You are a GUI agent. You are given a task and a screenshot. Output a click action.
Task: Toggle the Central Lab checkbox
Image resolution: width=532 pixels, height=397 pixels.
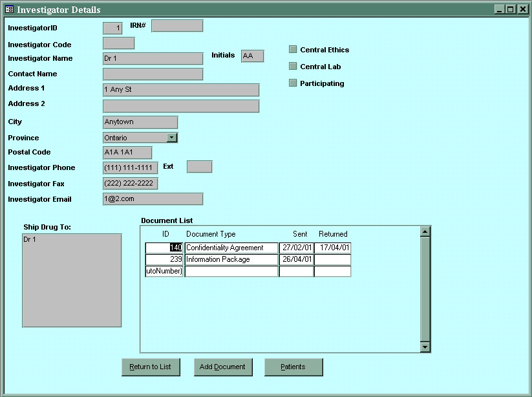click(x=293, y=67)
